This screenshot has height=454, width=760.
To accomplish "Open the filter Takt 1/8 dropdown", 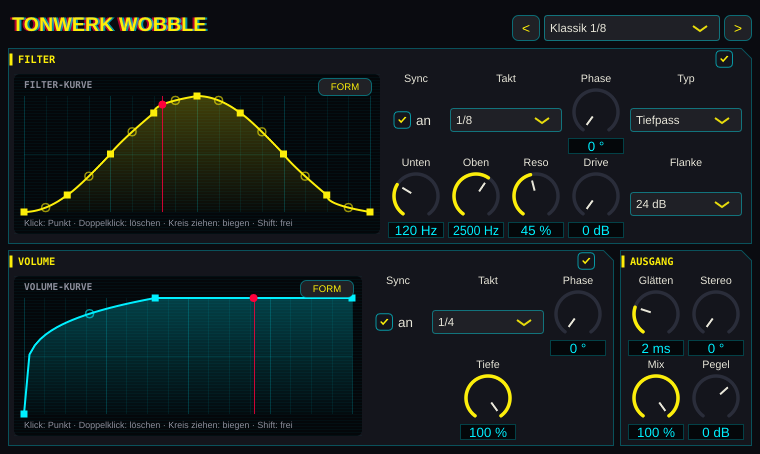I will (506, 120).
